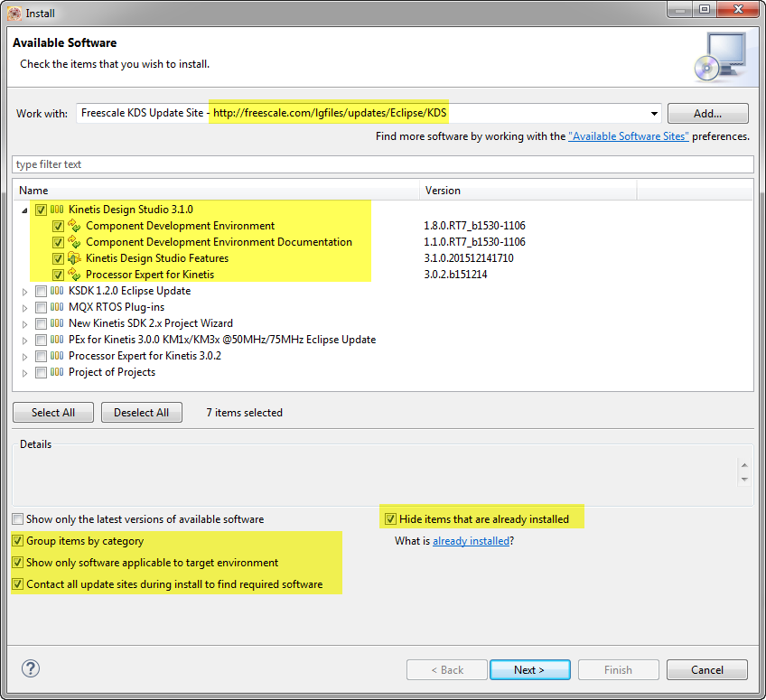Click the Kinetis Design Studio Features plugin icon
The image size is (766, 700).
(74, 258)
